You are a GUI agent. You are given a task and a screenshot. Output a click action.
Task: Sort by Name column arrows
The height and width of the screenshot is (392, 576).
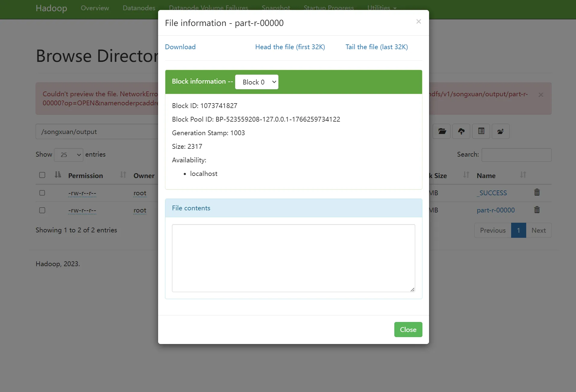[523, 175]
